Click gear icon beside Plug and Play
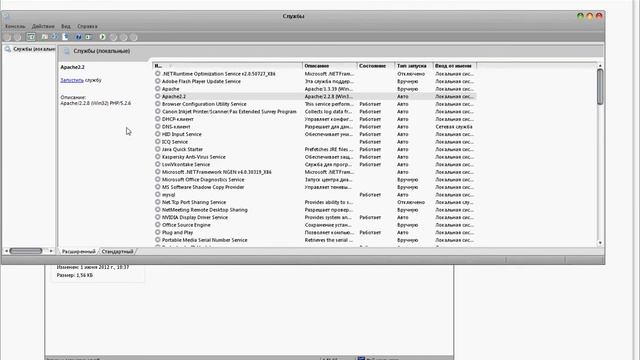The height and width of the screenshot is (360, 640). tap(158, 232)
